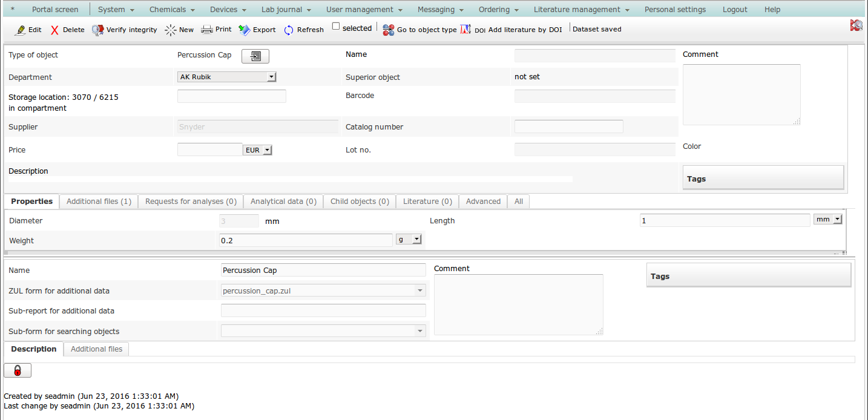The image size is (868, 420).
Task: Click the red lock icon button
Action: [x=18, y=370]
